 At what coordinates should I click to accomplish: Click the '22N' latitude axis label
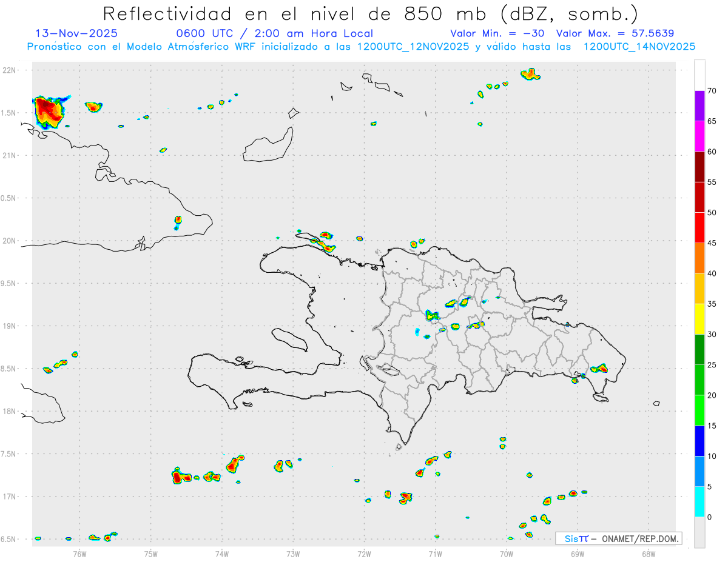10,70
